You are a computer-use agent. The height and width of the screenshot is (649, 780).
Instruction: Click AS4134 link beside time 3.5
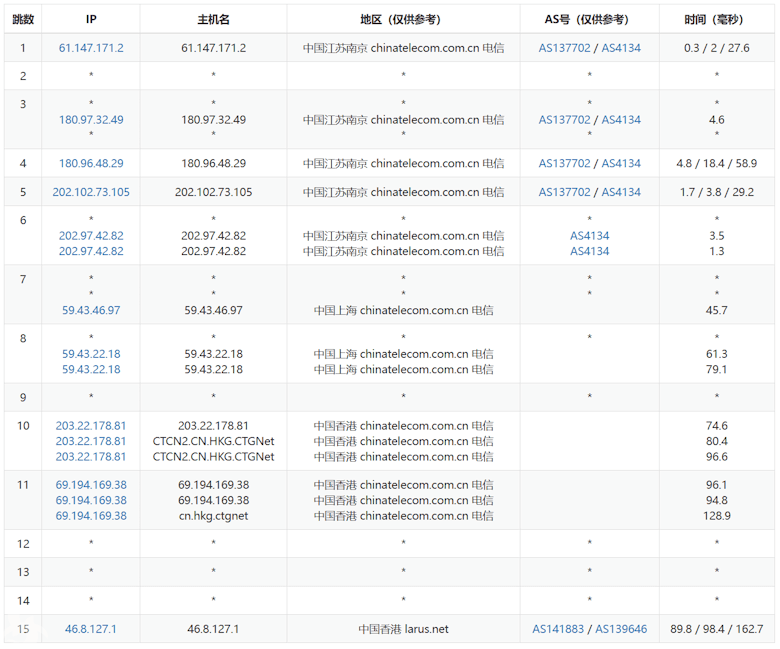589,235
